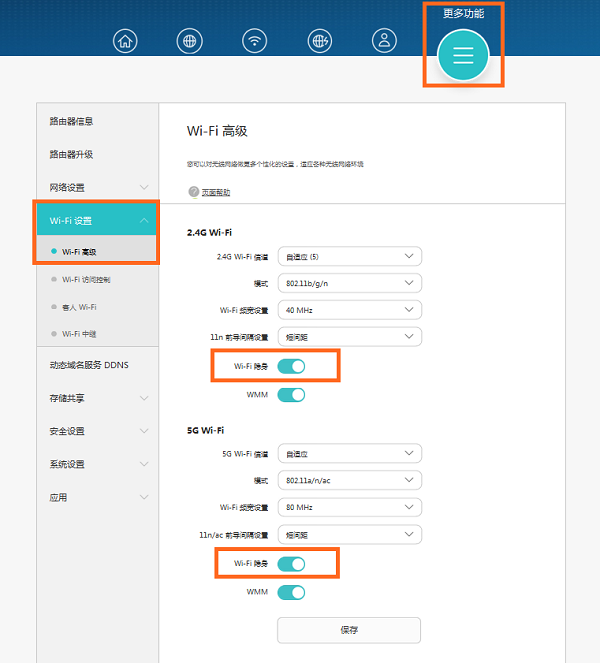Expand the 安全设置 sidebar section
The width and height of the screenshot is (600, 663).
pyautogui.click(x=97, y=431)
